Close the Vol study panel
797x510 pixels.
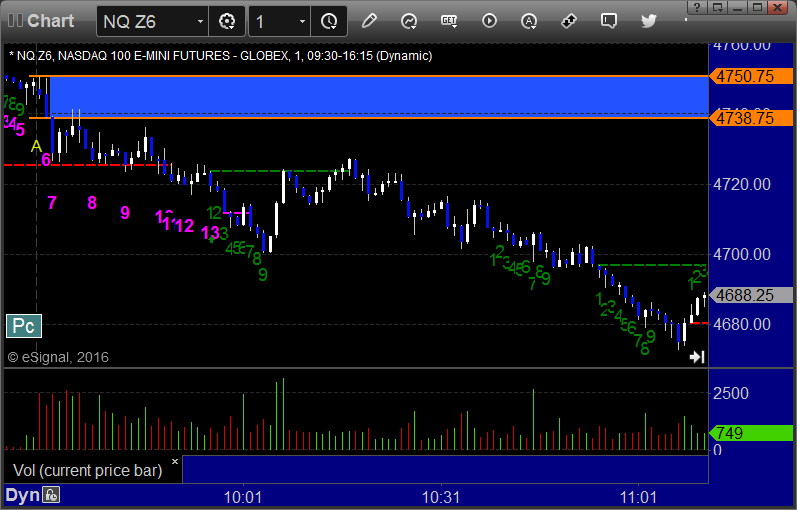[x=175, y=462]
